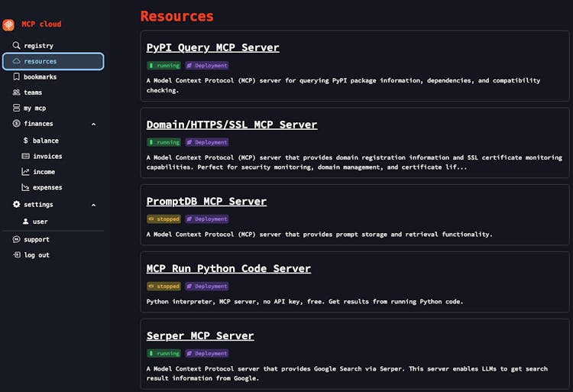The width and height of the screenshot is (573, 392).
Task: Click Serper server description text
Action: click(x=347, y=374)
